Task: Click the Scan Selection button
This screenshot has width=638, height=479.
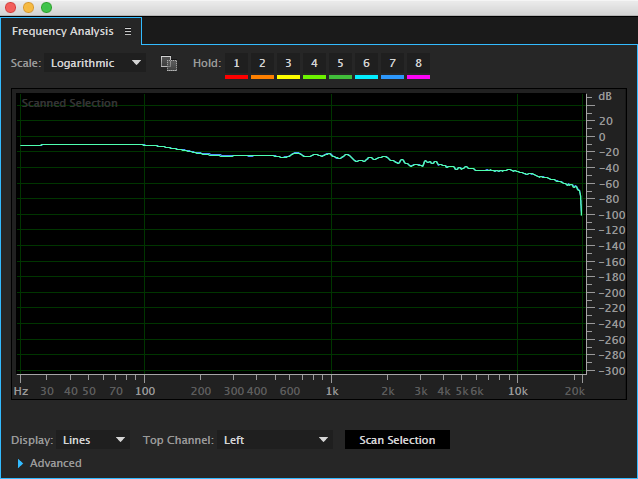Action: click(397, 440)
